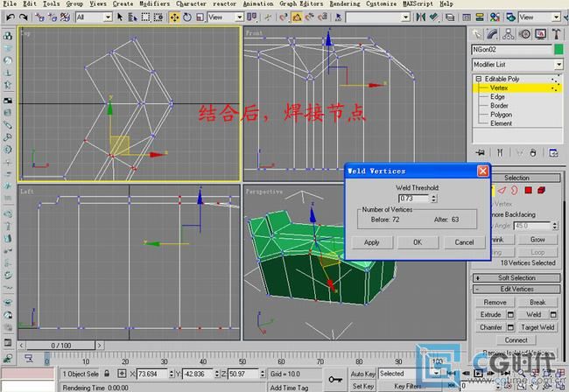Click Apply in Weld Vertices dialog
This screenshot has height=392, width=569.
point(372,242)
